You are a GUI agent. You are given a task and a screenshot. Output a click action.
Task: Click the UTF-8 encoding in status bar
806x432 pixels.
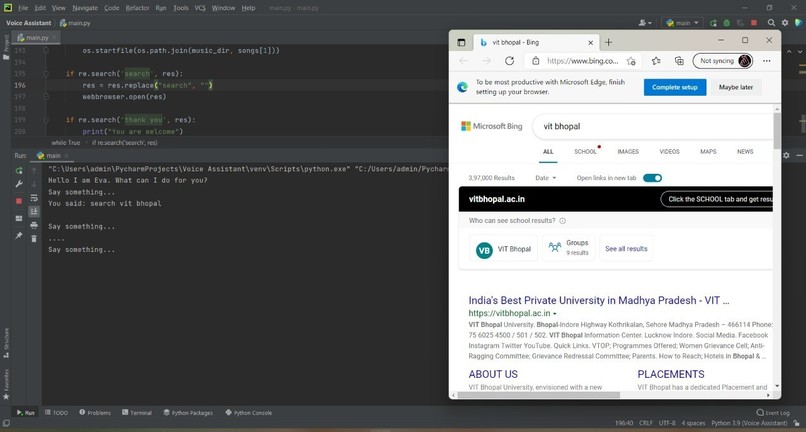tap(667, 423)
